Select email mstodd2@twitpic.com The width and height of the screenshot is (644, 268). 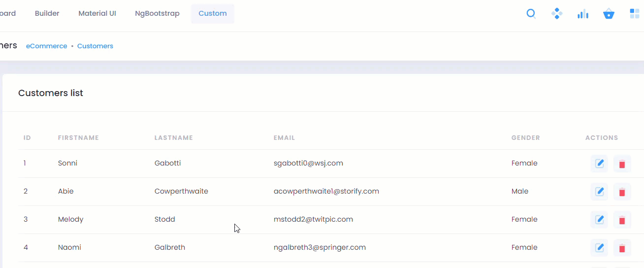[313, 219]
